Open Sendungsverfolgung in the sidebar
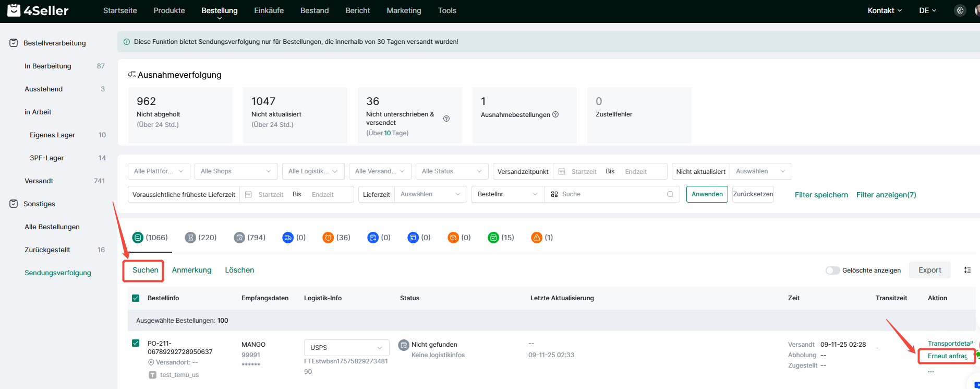The width and height of the screenshot is (980, 389). pyautogui.click(x=58, y=273)
